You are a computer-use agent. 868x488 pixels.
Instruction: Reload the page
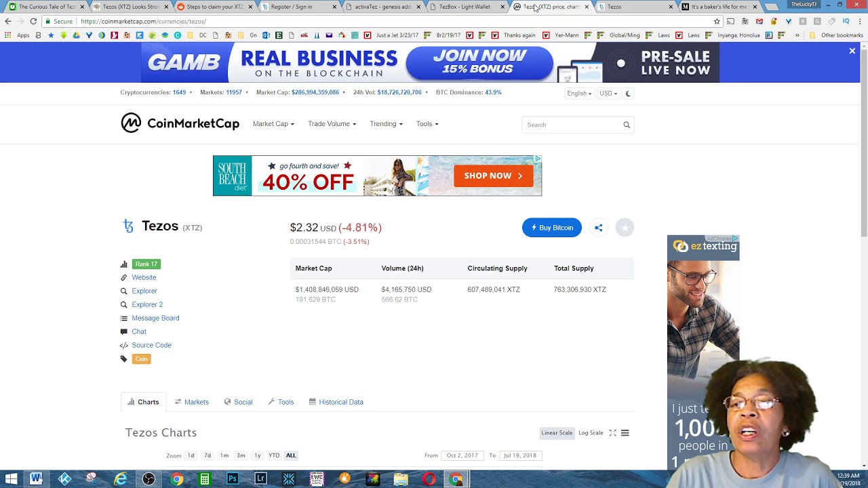(x=33, y=22)
